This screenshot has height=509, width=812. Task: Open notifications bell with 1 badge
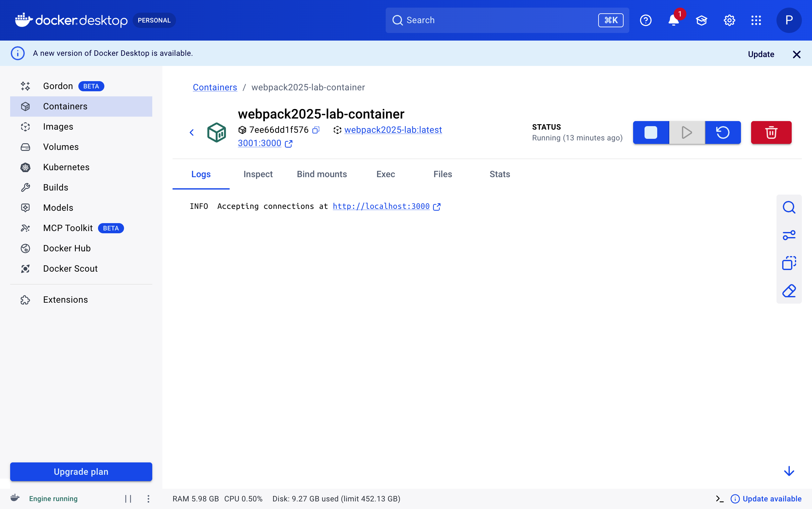tap(673, 20)
